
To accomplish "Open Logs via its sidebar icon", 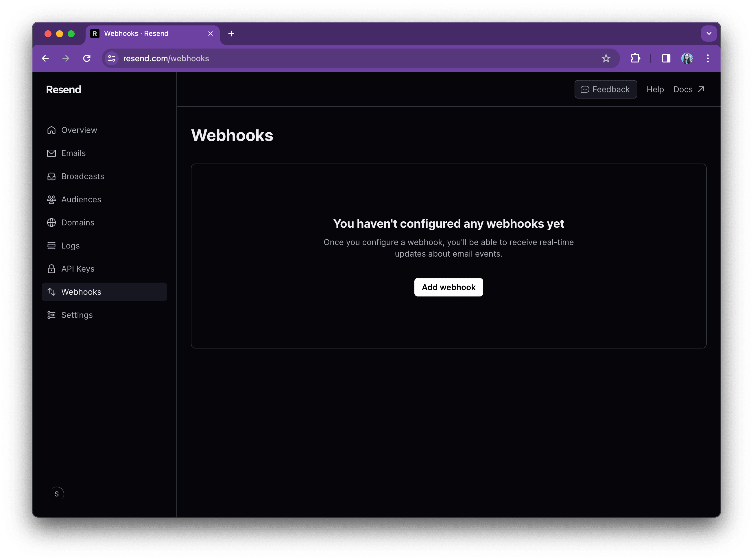I will 51,245.
